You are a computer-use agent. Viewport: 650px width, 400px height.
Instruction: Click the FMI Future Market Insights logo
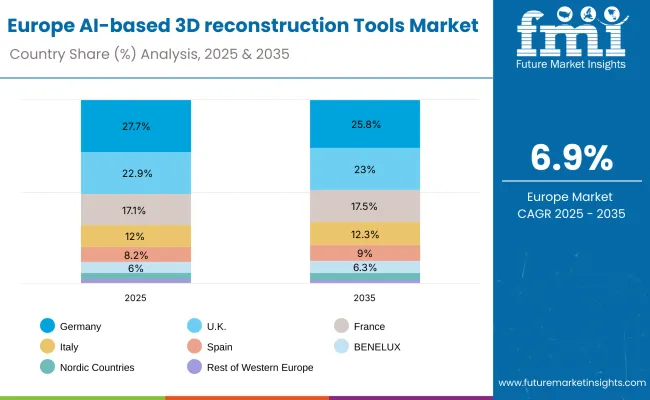[571, 38]
